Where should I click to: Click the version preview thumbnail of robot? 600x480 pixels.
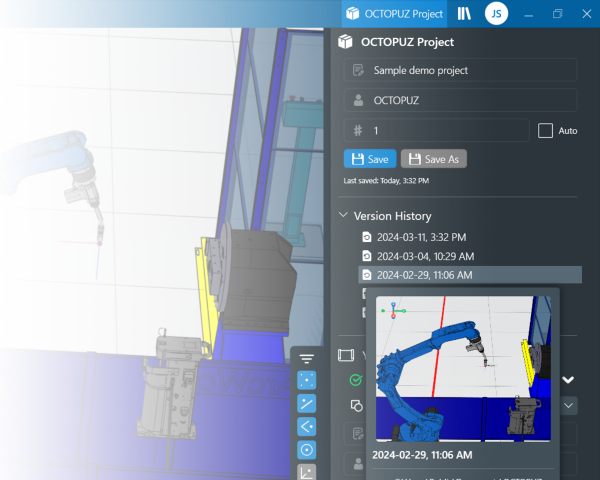pos(463,369)
